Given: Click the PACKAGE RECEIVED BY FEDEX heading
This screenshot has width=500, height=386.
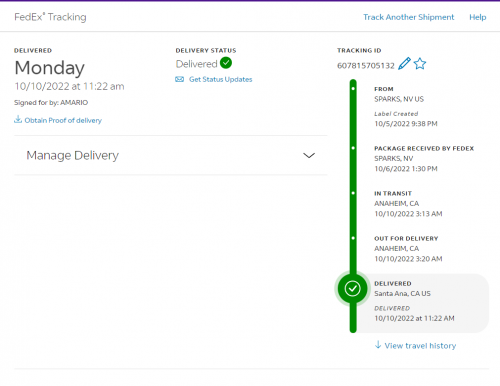Looking at the screenshot, I should pos(424,148).
